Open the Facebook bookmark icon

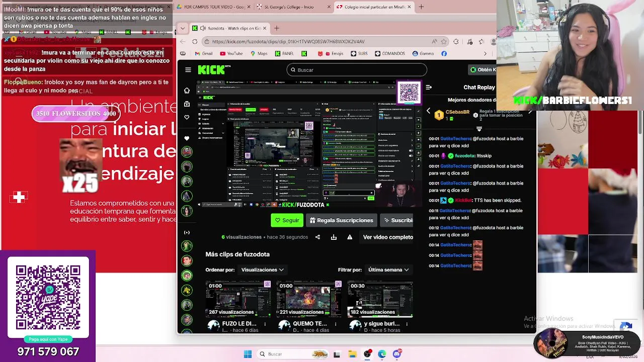(x=444, y=53)
